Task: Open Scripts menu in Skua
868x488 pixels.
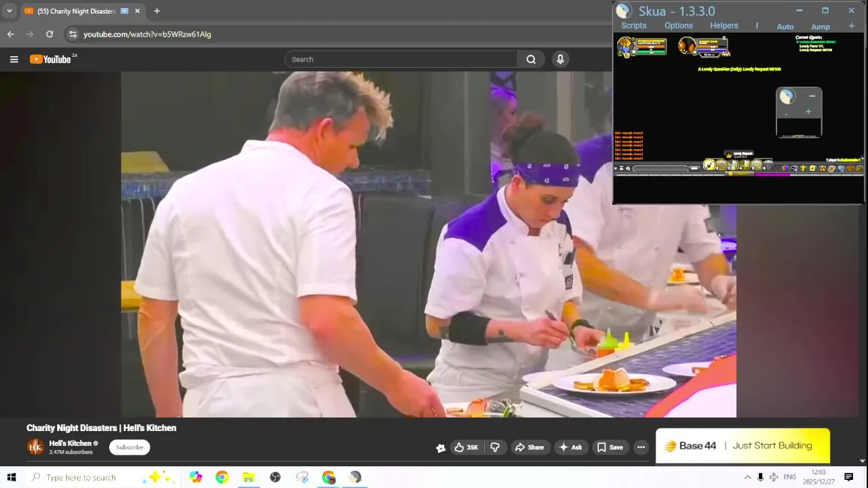Action: click(x=633, y=26)
